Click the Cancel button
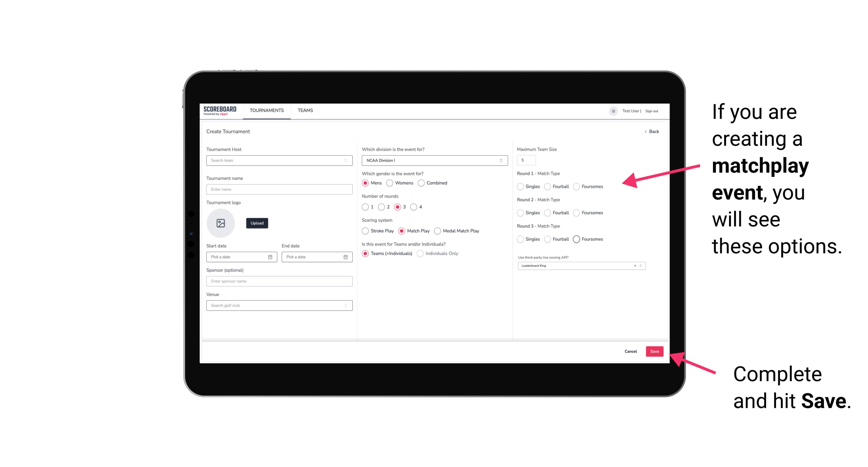 pyautogui.click(x=630, y=351)
